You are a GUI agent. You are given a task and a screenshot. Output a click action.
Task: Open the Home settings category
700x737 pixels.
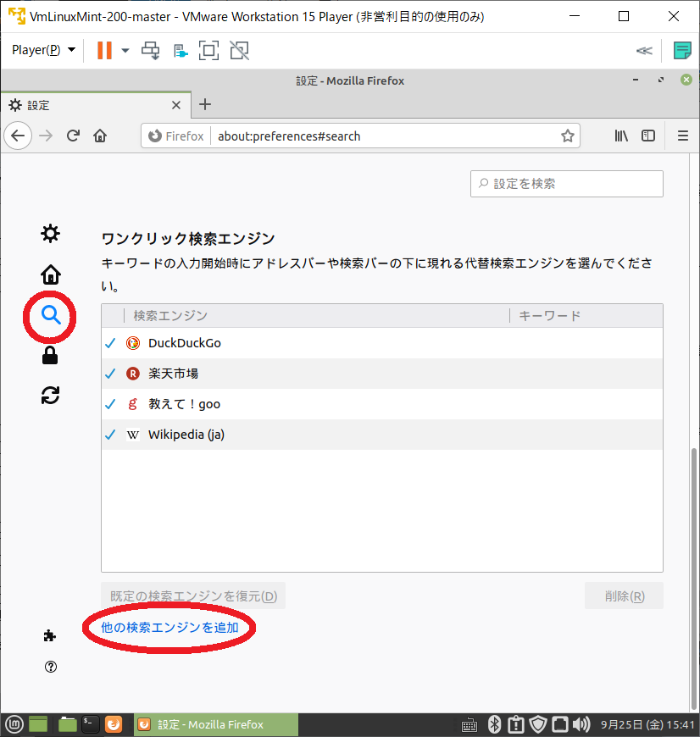50,274
